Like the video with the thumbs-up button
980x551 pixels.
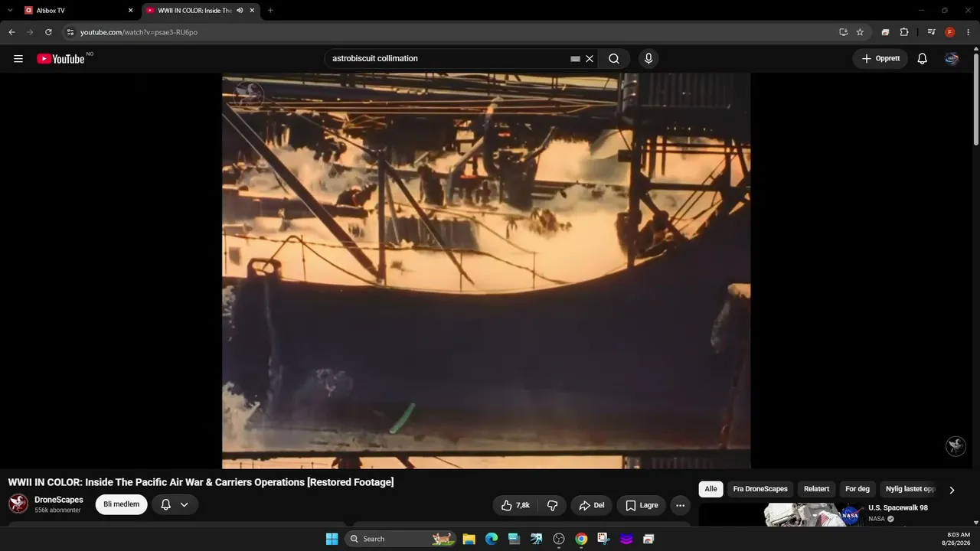pos(515,505)
